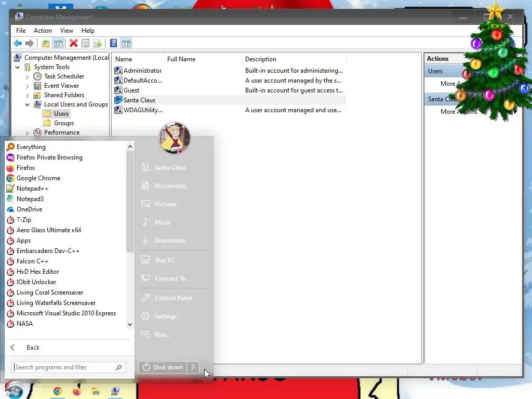Select the WDAGUtility... account row
The image size is (532, 399).
pyautogui.click(x=229, y=110)
